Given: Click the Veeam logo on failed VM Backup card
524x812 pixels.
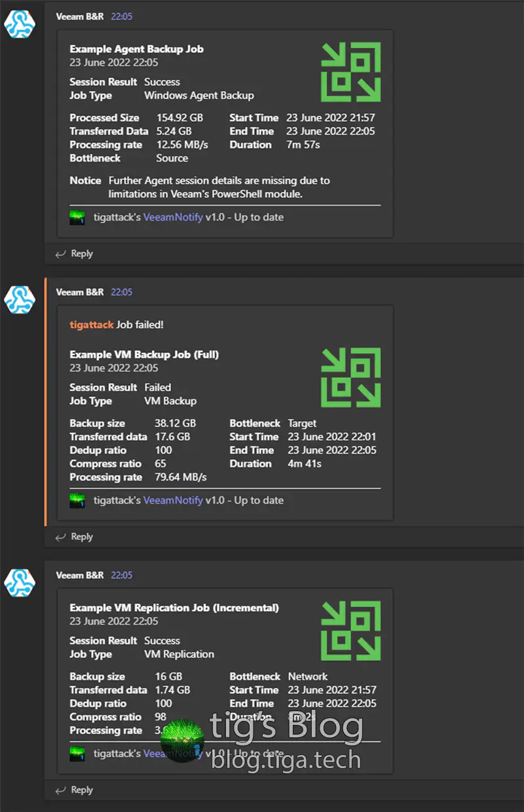Looking at the screenshot, I should (x=351, y=378).
